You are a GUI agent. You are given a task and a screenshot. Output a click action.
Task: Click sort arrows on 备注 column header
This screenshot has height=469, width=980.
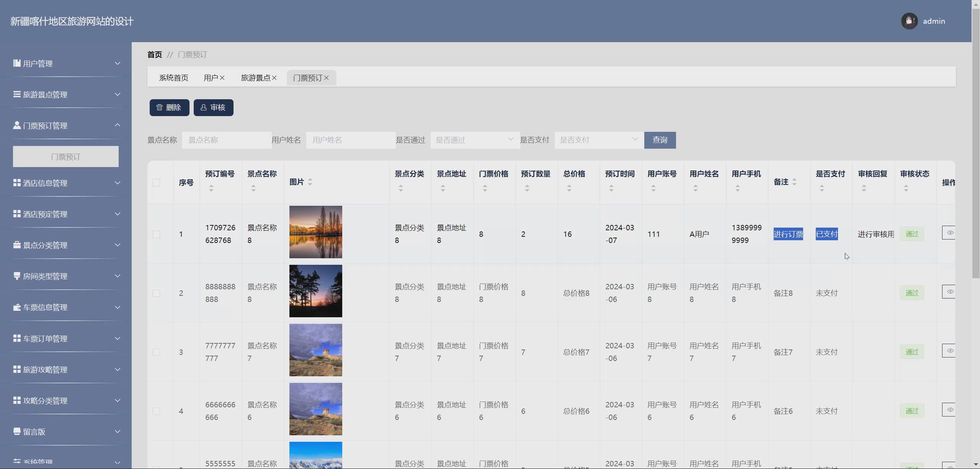(x=794, y=182)
